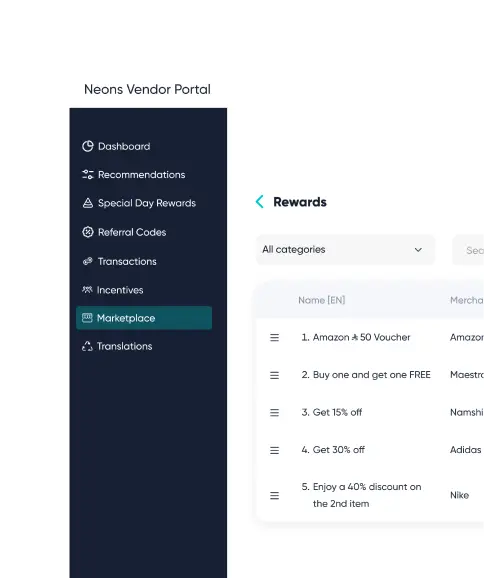484x578 pixels.
Task: Click the Marketplace storefront icon
Action: pyautogui.click(x=87, y=318)
